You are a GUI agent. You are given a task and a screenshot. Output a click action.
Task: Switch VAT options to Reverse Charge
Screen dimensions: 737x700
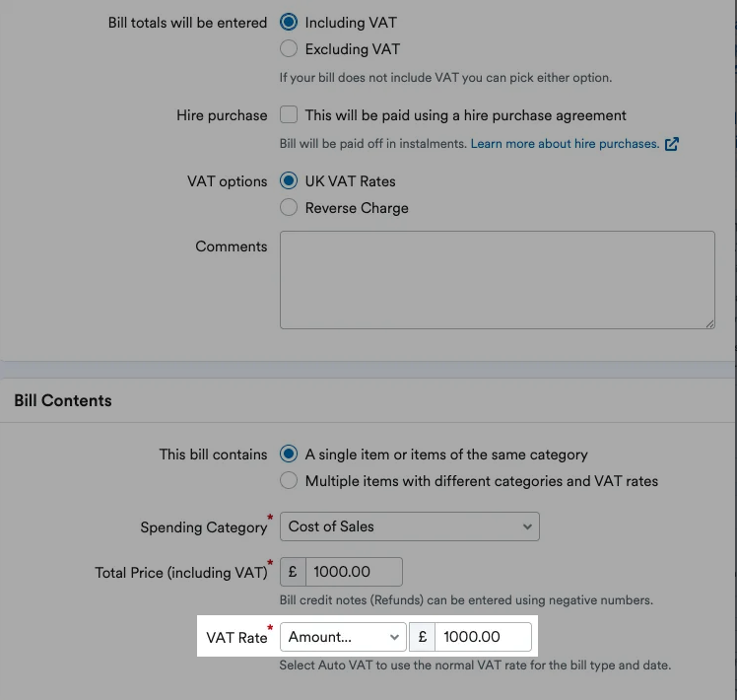point(289,208)
